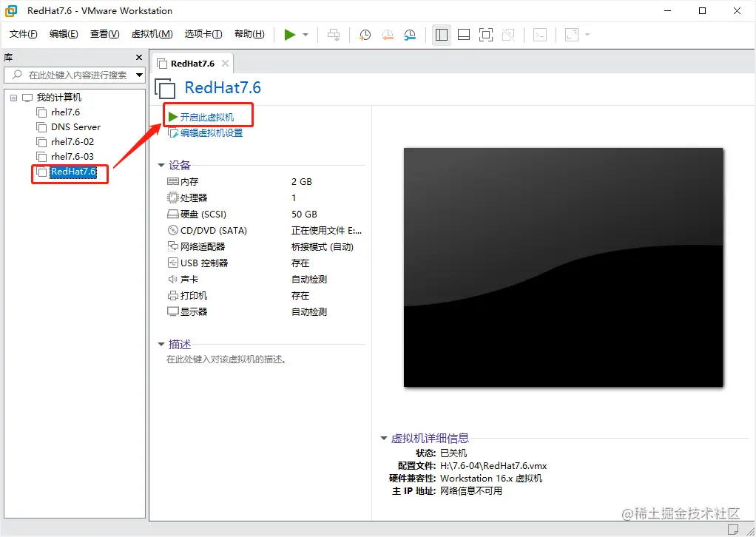The height and width of the screenshot is (537, 756).
Task: Open the 帮助(H) menu
Action: pyautogui.click(x=249, y=34)
